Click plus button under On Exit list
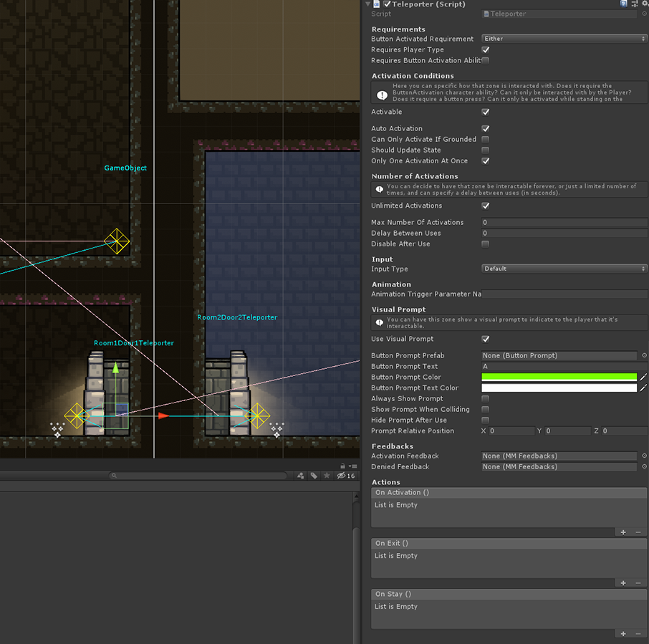The width and height of the screenshot is (649, 644). click(x=623, y=583)
